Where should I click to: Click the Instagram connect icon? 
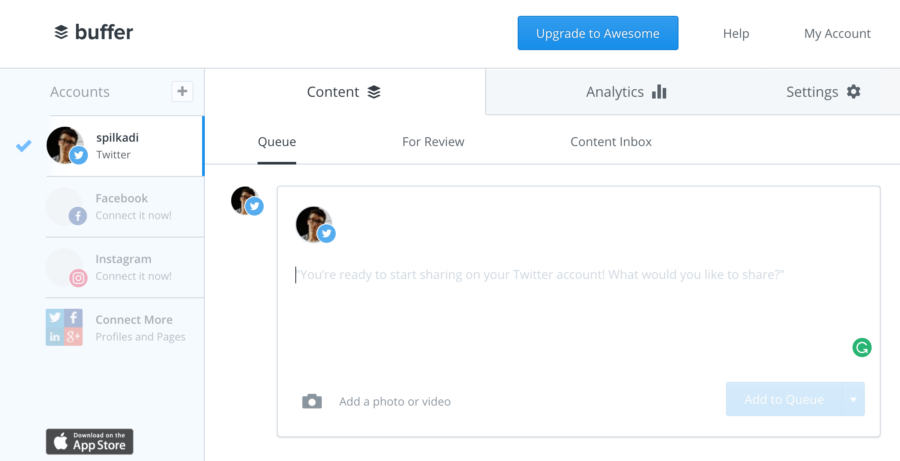tap(78, 278)
